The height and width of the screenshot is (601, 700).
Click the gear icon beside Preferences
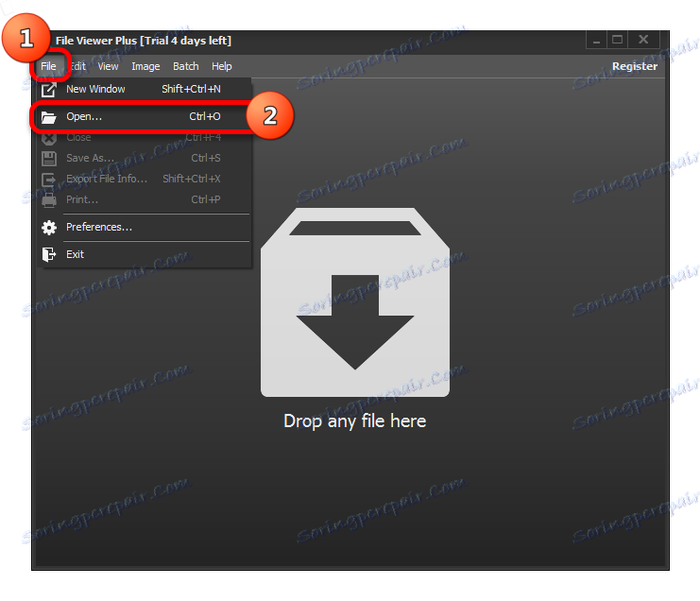tap(49, 228)
